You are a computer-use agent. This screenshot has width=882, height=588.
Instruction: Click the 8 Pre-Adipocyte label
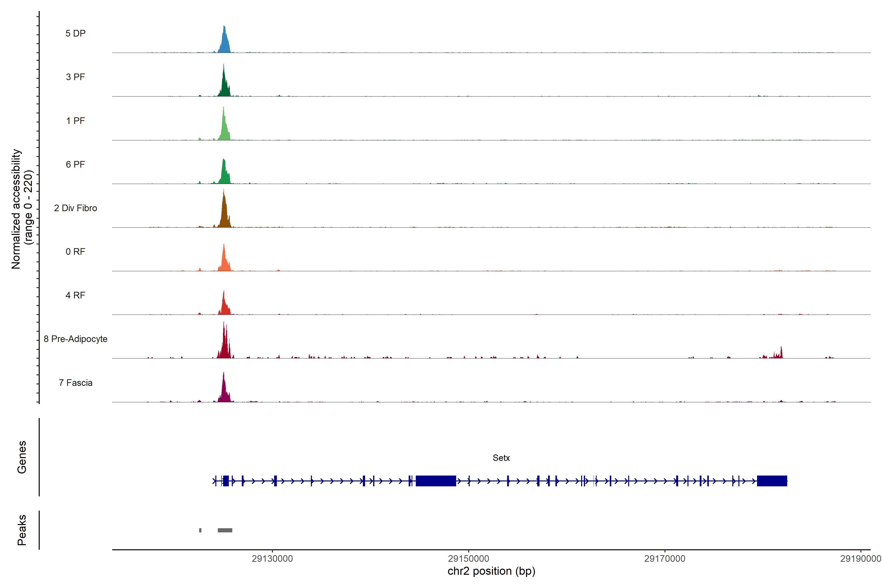(x=75, y=339)
